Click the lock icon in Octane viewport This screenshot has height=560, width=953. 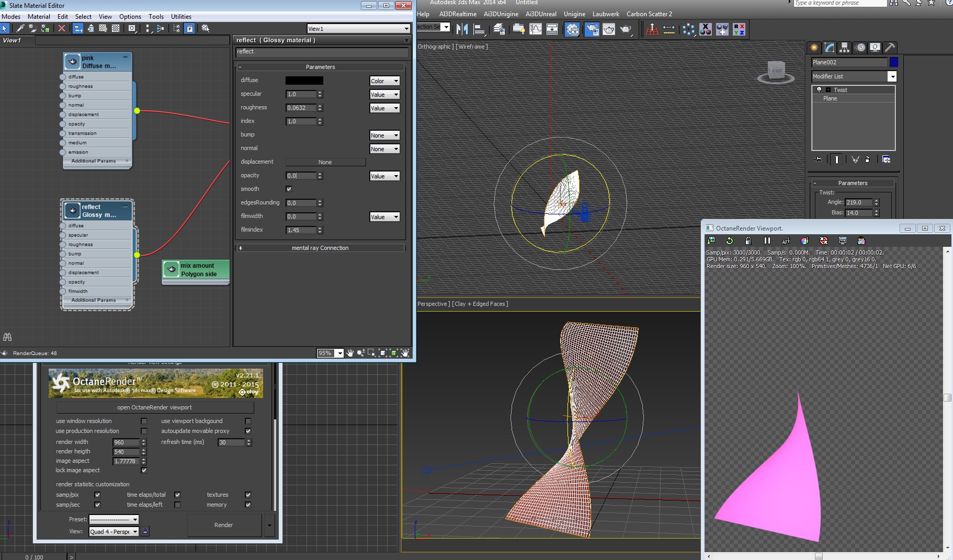[x=748, y=241]
